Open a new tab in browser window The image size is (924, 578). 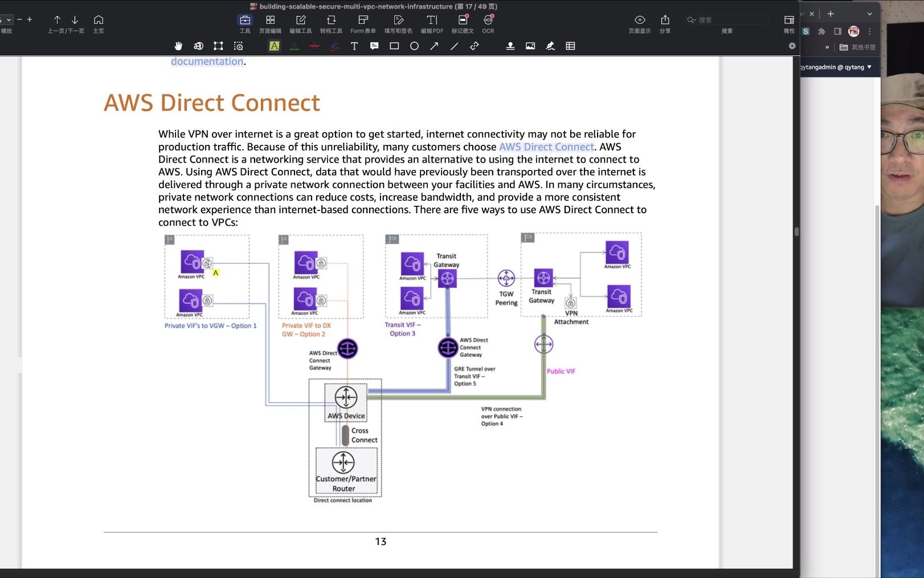pyautogui.click(x=831, y=14)
